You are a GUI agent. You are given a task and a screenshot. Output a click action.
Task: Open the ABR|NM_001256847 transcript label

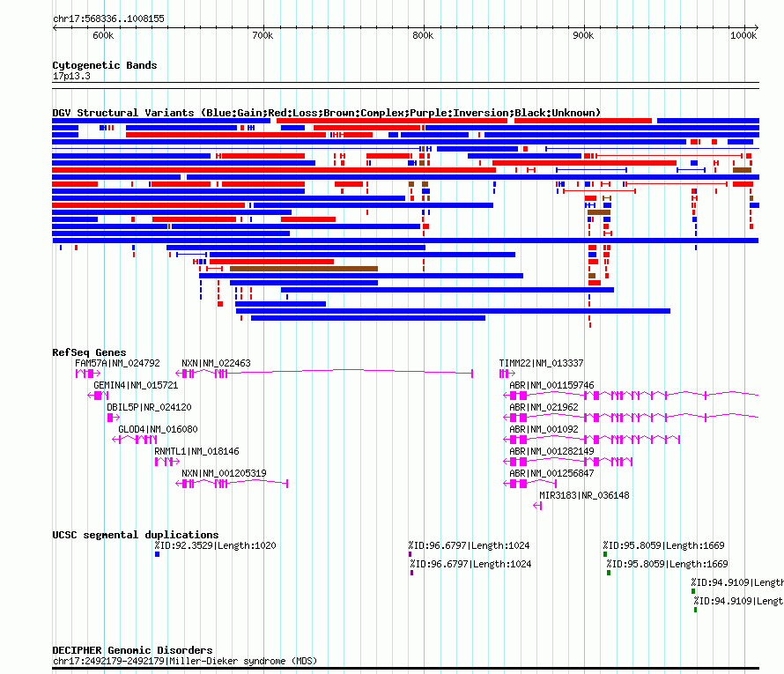pyautogui.click(x=551, y=473)
